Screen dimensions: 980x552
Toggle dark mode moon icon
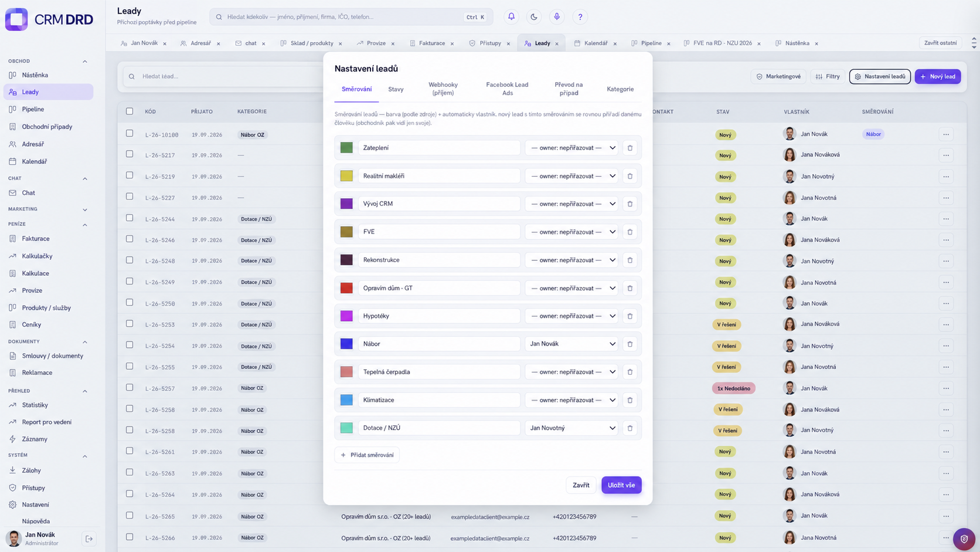click(x=534, y=17)
